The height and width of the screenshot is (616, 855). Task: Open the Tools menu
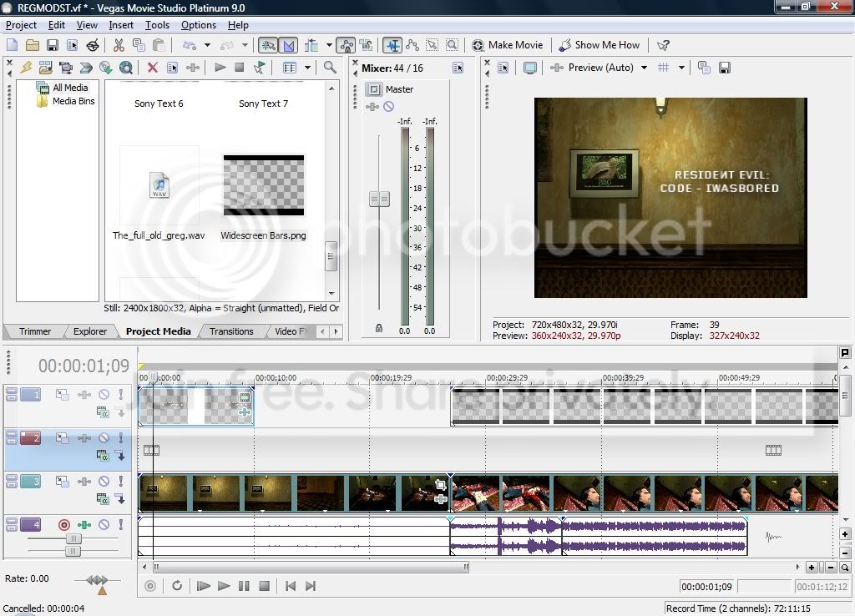[157, 25]
